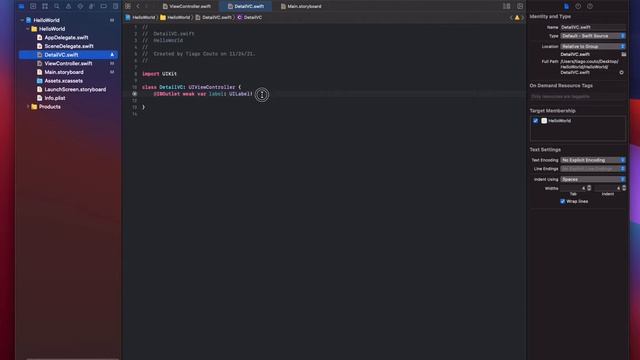The height and width of the screenshot is (360, 640).
Task: Open the related items grid menu
Action: [128, 7]
